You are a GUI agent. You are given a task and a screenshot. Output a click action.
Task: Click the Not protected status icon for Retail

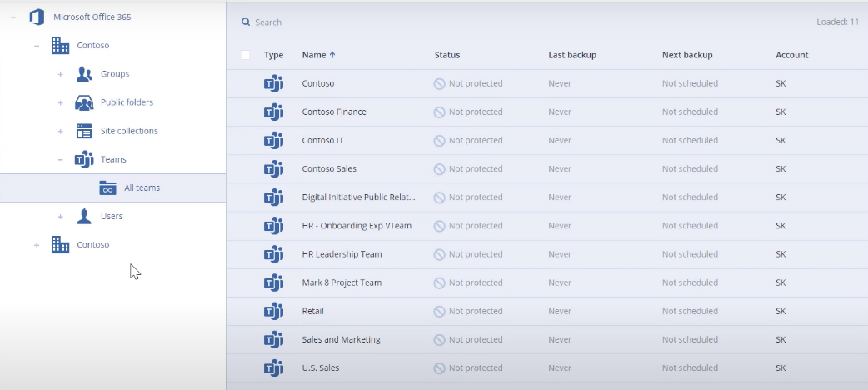(x=440, y=312)
